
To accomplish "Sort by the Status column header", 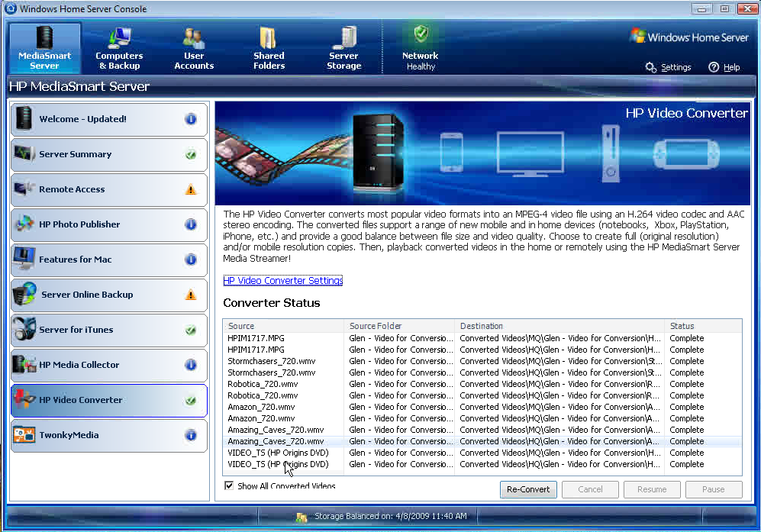I will click(x=703, y=326).
